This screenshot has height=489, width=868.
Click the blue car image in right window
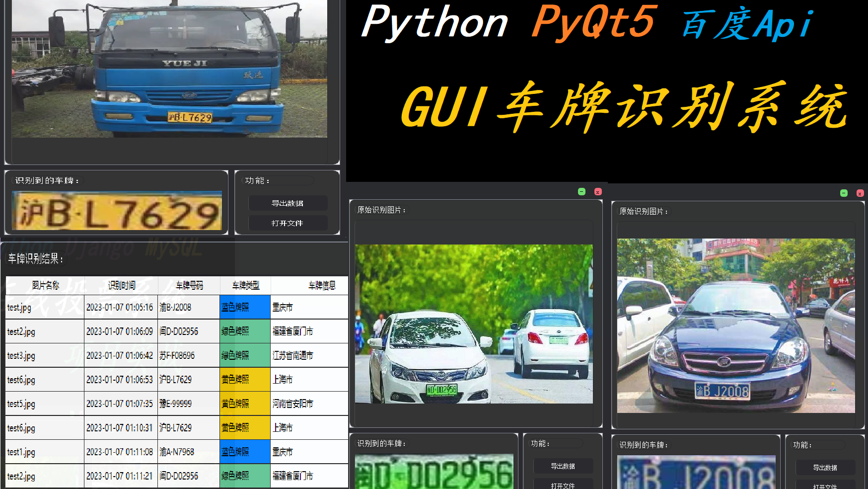(736, 326)
